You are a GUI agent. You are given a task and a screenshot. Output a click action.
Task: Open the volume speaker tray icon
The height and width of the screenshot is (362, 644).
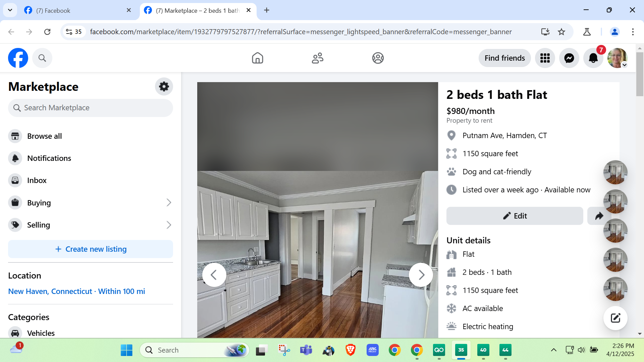[x=581, y=350]
